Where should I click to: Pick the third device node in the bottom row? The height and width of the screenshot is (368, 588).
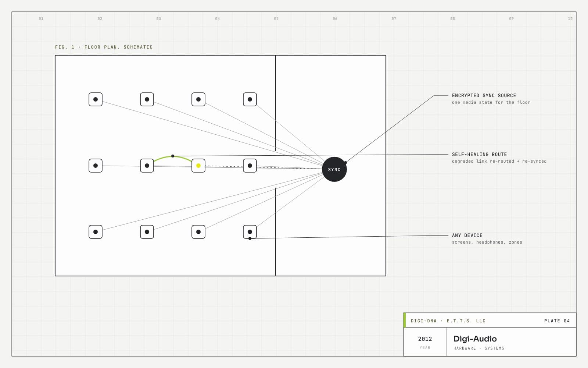[x=198, y=232]
